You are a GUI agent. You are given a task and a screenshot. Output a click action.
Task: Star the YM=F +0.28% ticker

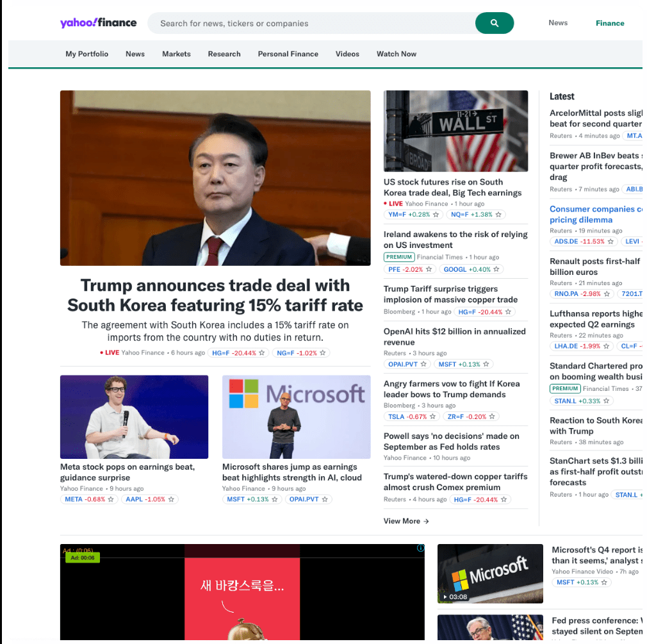(x=436, y=215)
